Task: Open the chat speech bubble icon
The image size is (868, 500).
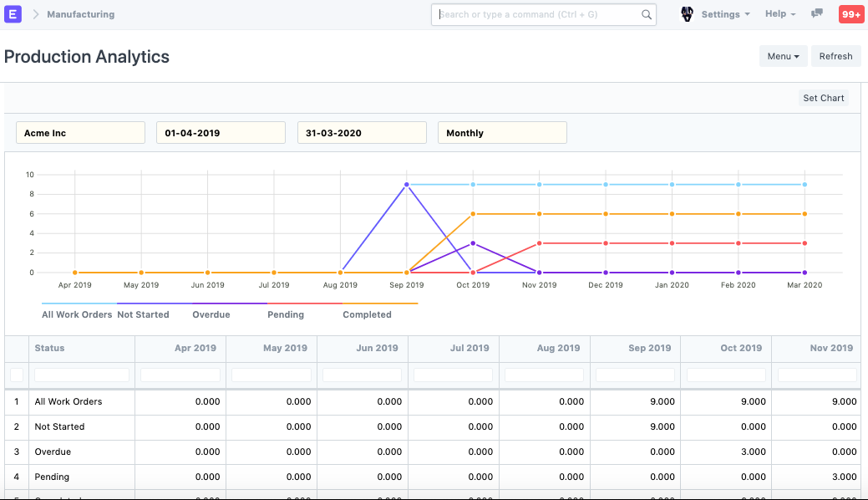Action: pyautogui.click(x=817, y=14)
